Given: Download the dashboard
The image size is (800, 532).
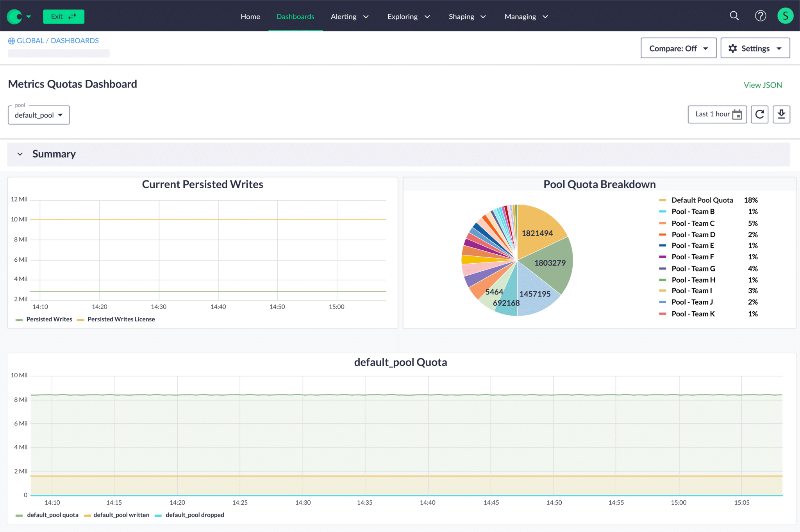Looking at the screenshot, I should 781,114.
